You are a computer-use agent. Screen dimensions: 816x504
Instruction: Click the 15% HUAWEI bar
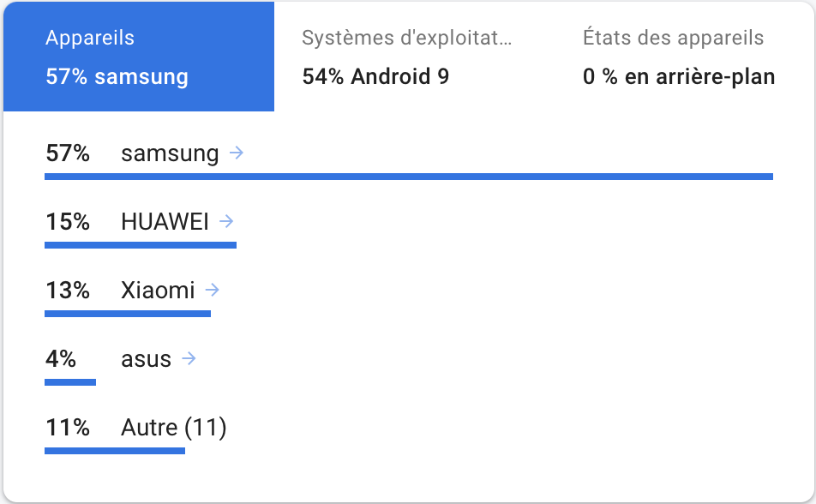(141, 243)
